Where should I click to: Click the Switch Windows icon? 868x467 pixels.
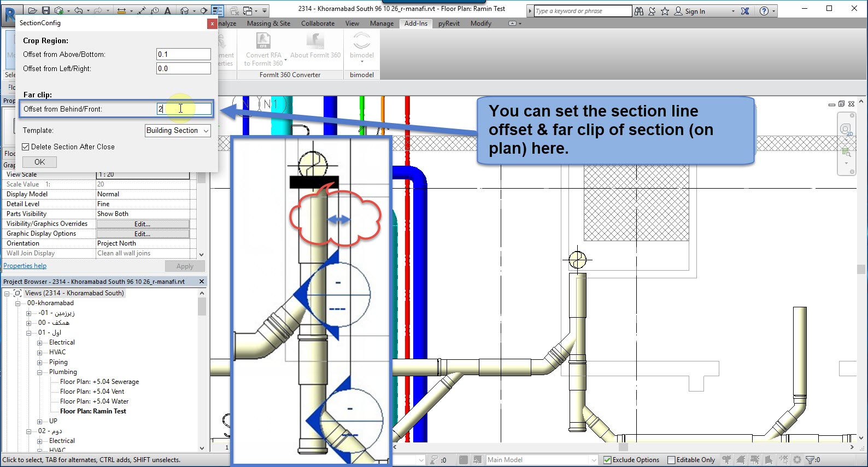(248, 10)
